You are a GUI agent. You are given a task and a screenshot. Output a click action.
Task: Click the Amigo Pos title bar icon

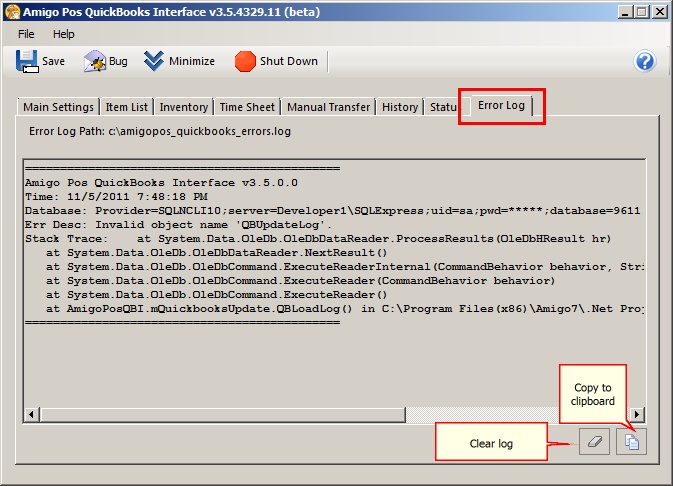point(12,12)
